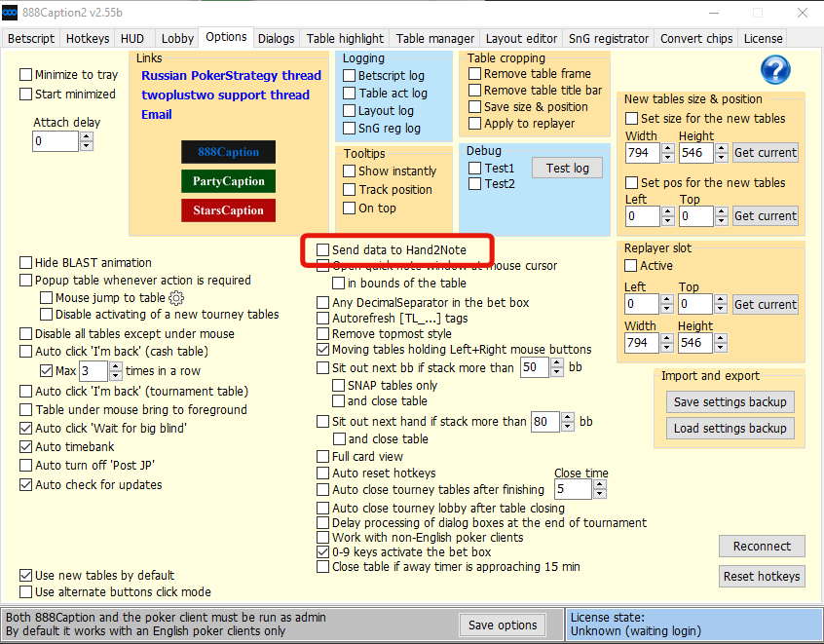Open the PartyCaption green banner link

click(228, 181)
